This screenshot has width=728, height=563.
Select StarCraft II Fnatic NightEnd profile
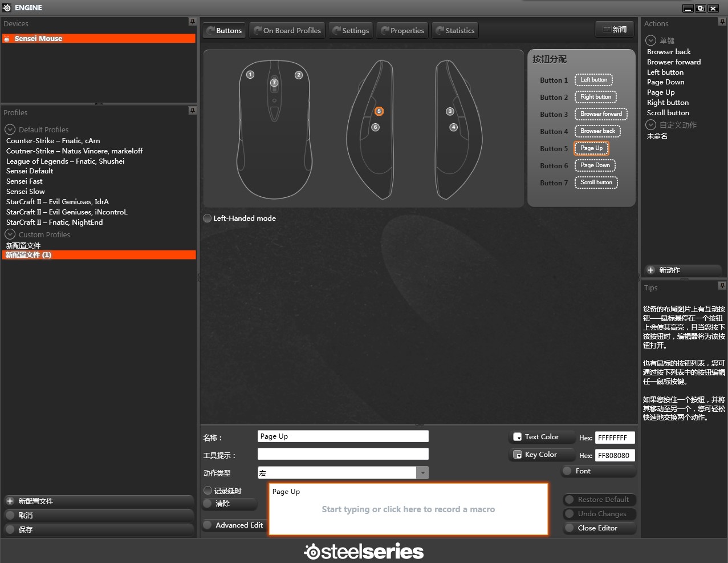tap(55, 222)
